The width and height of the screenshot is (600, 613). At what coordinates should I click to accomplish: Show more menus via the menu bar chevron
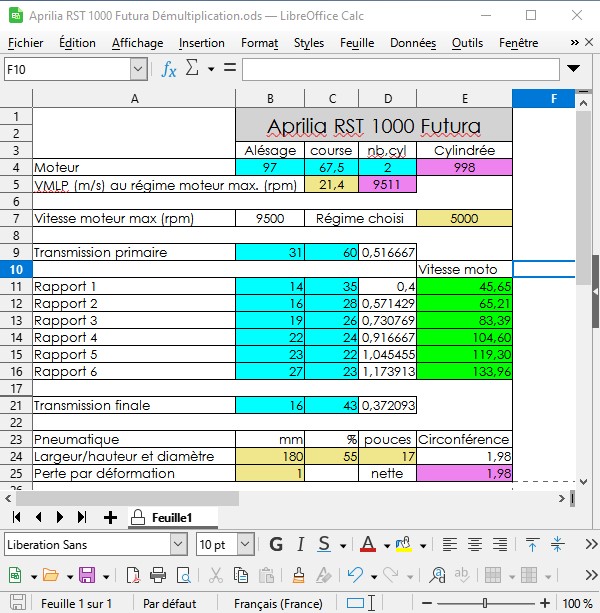[575, 42]
